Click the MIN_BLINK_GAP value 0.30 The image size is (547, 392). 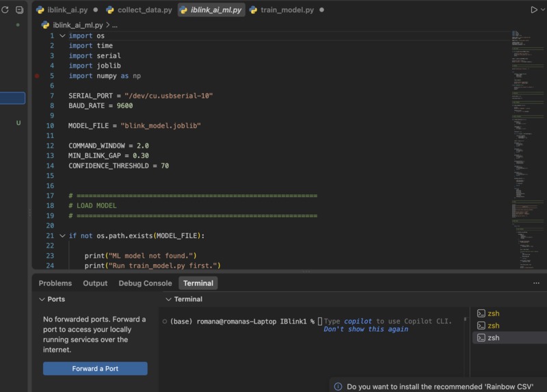(141, 156)
